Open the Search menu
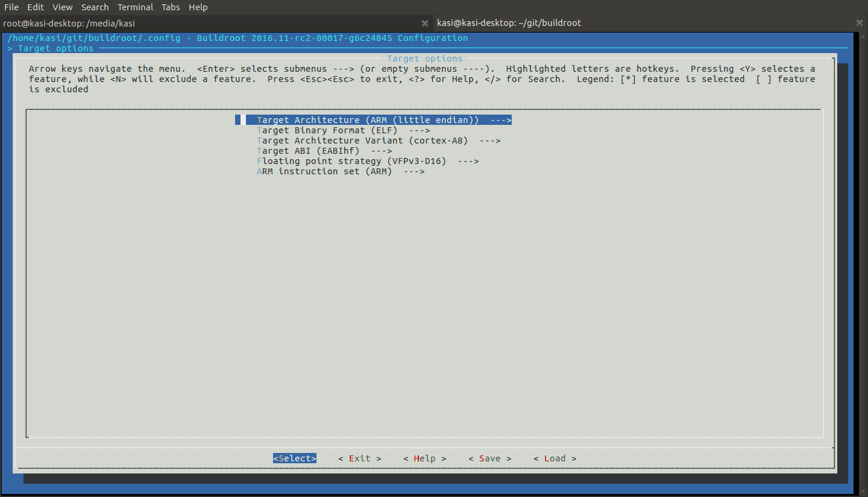The width and height of the screenshot is (868, 497). click(95, 7)
